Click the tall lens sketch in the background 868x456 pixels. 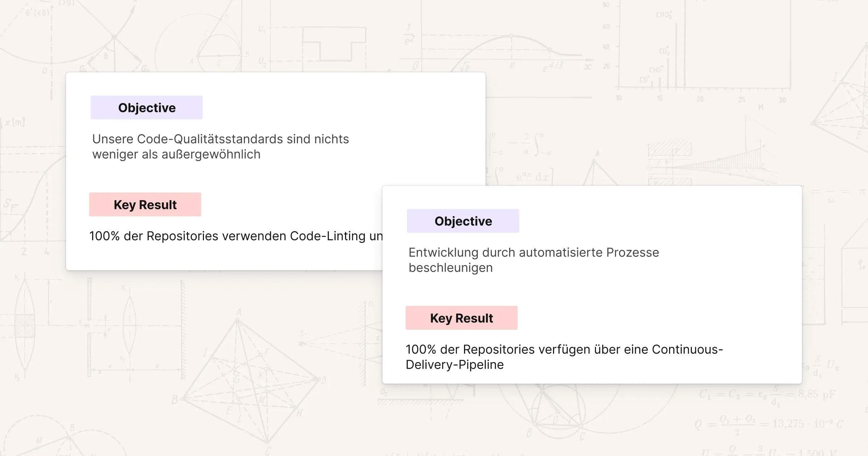pos(25,326)
